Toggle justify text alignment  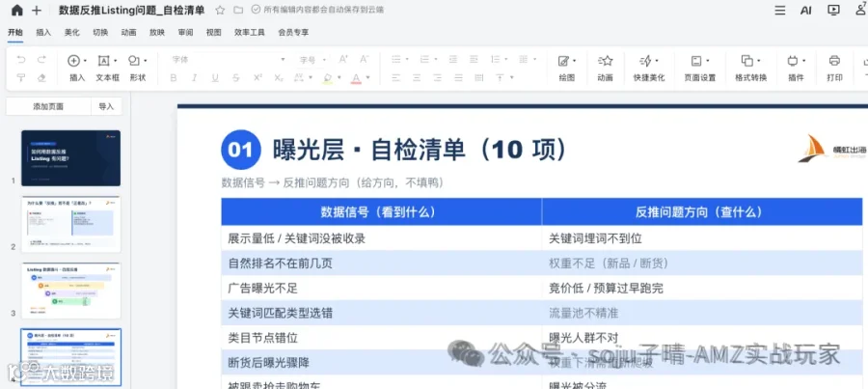click(458, 77)
